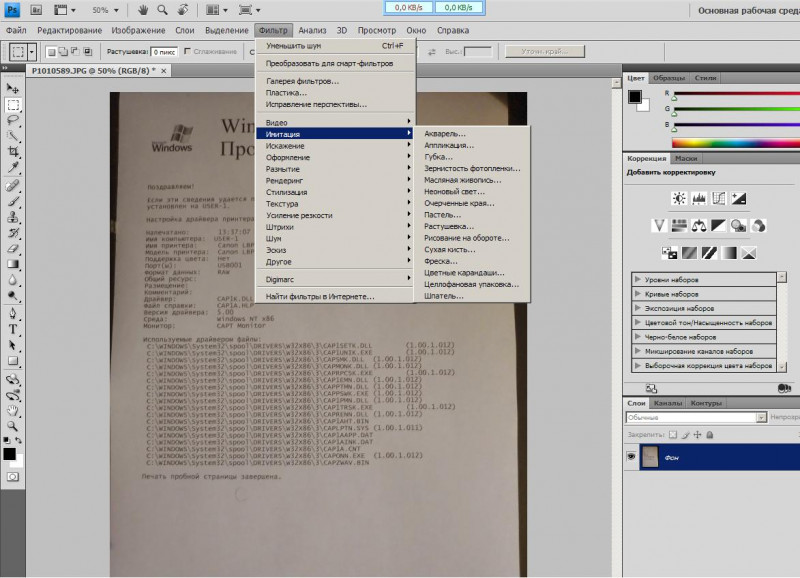The image size is (800, 578).
Task: Click the Rotate View tool in the top bar
Action: [x=183, y=10]
